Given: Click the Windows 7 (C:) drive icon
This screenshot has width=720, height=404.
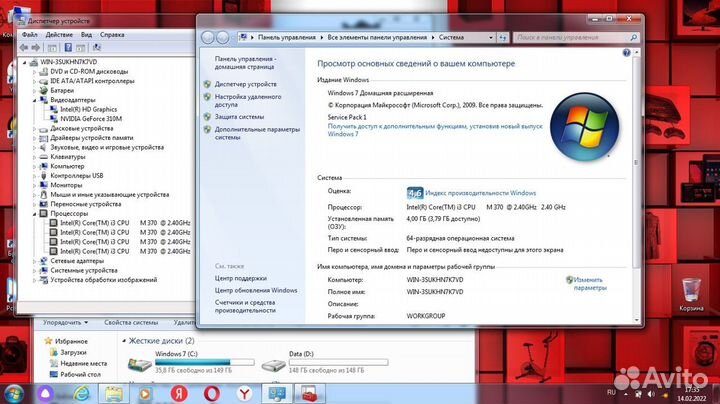Looking at the screenshot, I should [x=140, y=365].
